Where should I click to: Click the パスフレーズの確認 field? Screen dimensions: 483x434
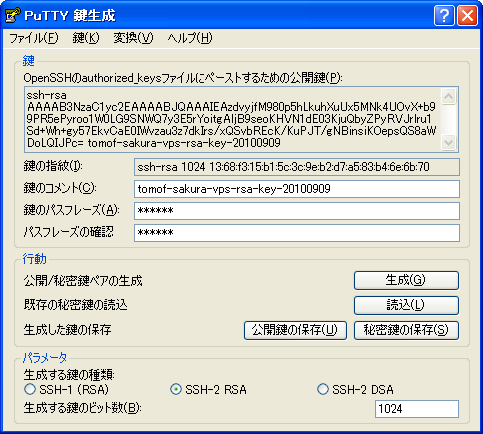click(297, 233)
